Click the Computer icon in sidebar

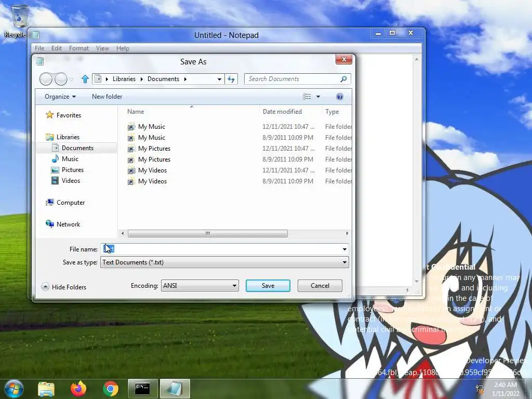49,202
